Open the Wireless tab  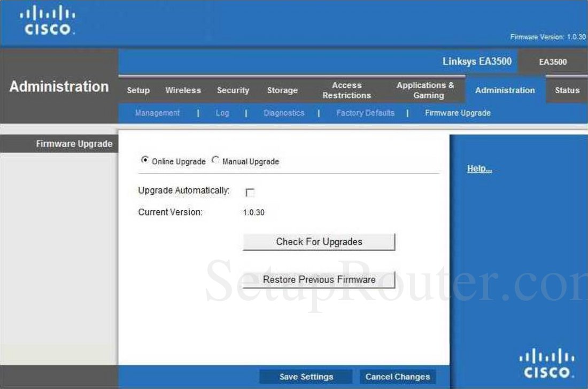click(183, 90)
